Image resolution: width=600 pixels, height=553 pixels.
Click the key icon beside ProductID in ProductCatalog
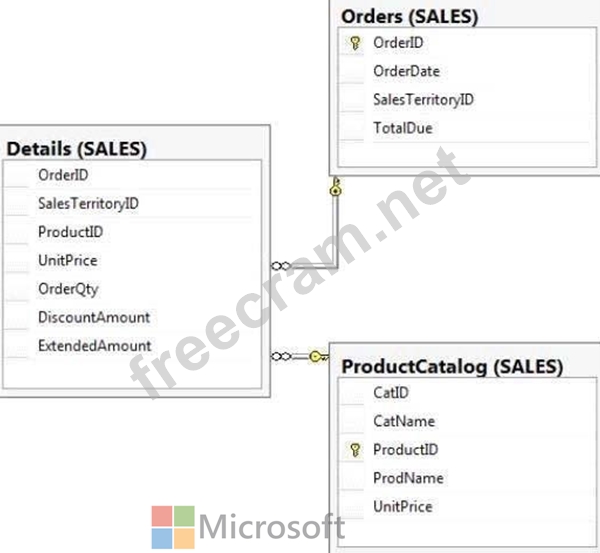point(355,450)
